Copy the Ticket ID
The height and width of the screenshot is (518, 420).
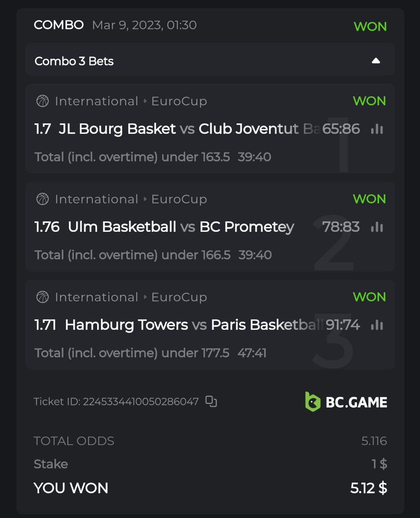click(211, 401)
